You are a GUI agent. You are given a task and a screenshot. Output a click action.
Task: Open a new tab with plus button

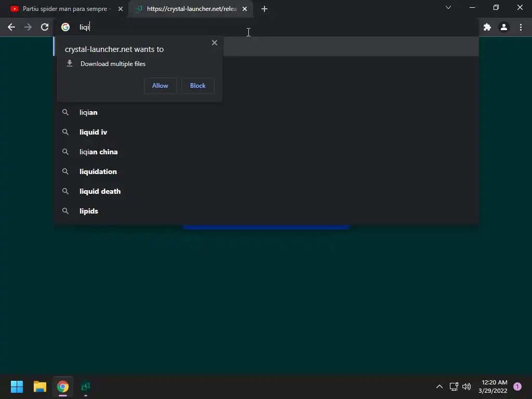264,9
